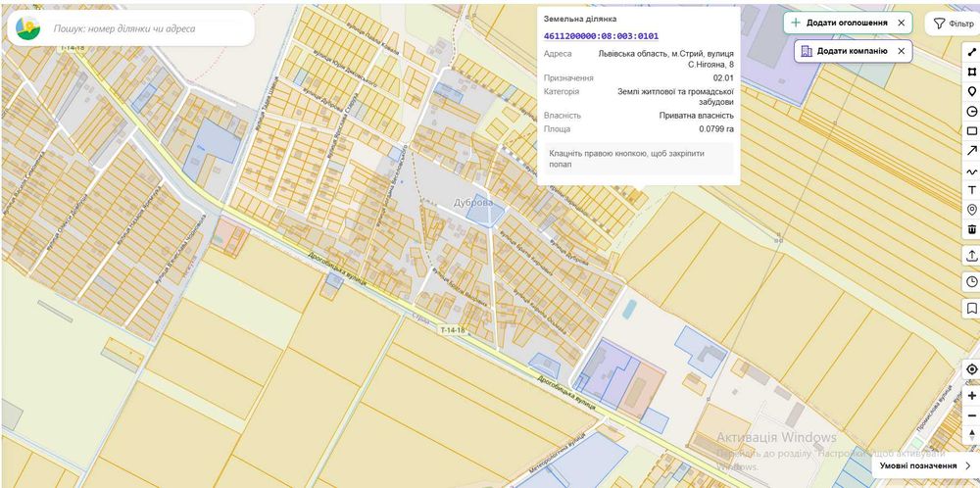
Task: Zoom in with the plus button
Action: (971, 396)
